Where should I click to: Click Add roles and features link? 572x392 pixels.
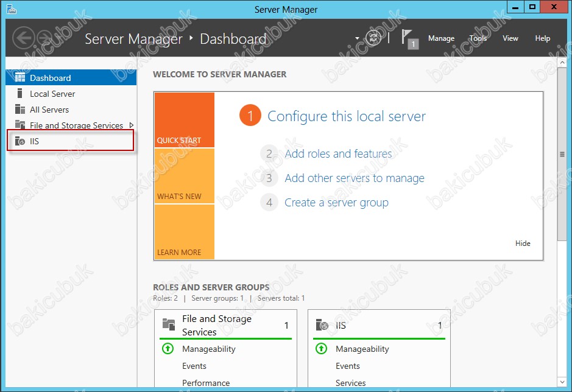point(338,154)
